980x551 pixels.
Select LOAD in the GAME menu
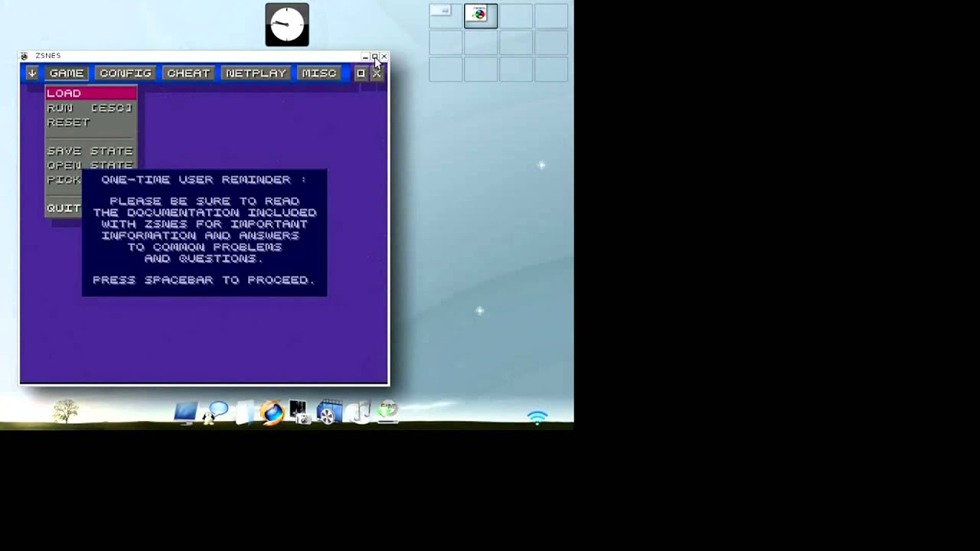pos(91,93)
